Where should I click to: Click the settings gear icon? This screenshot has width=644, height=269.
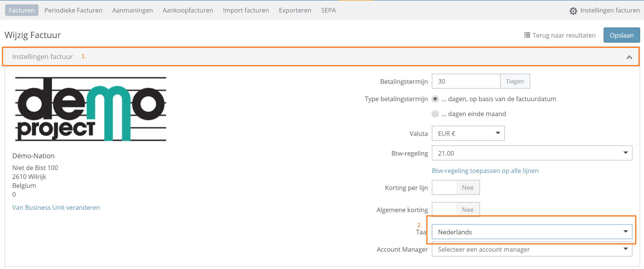tap(573, 11)
